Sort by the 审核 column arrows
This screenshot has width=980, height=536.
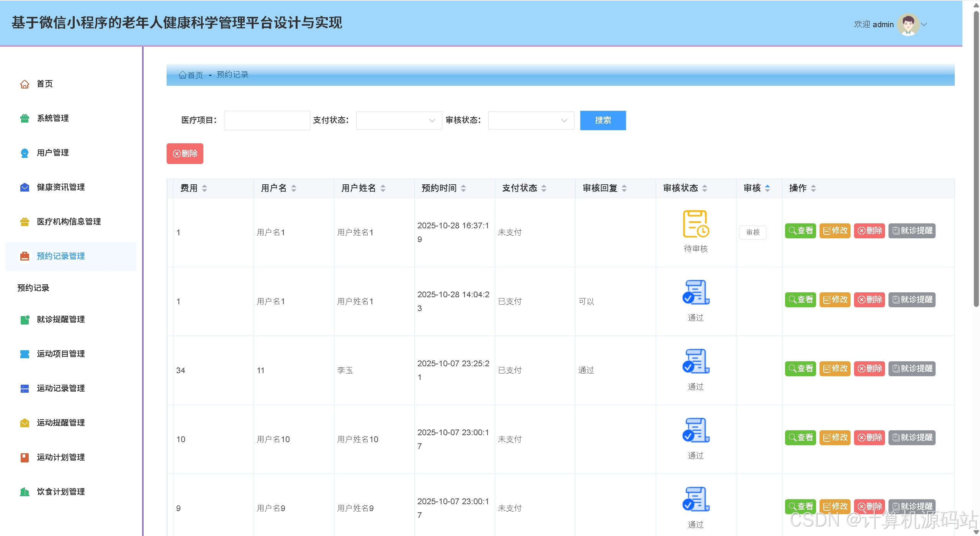point(767,188)
